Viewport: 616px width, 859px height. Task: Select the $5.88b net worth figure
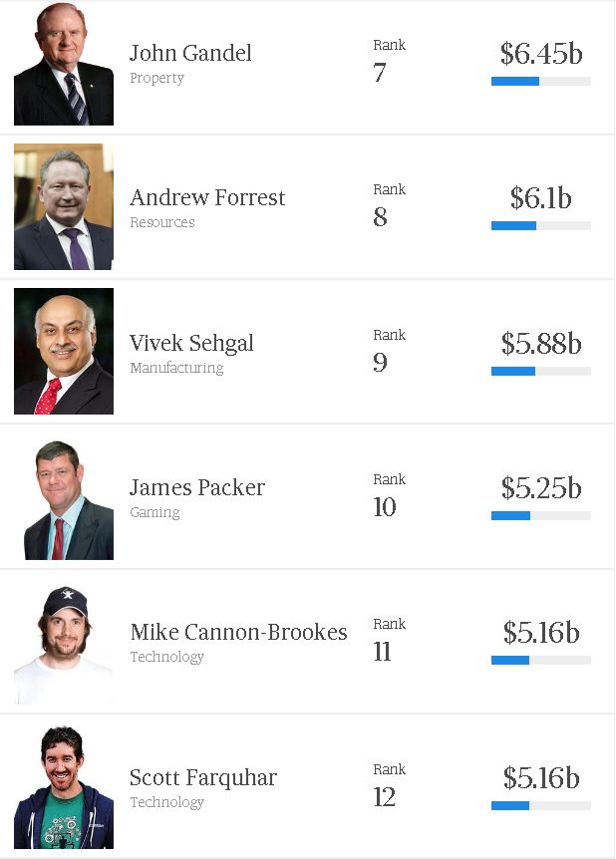click(x=541, y=344)
